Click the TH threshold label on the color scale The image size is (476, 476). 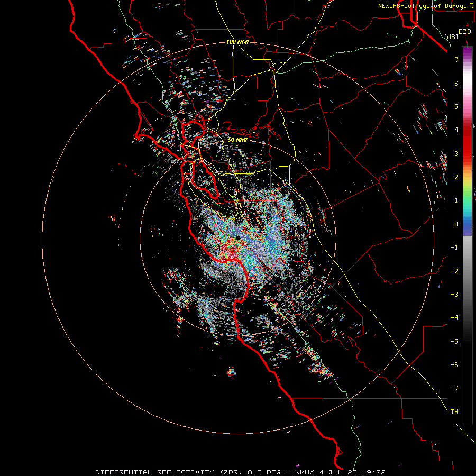click(x=454, y=411)
